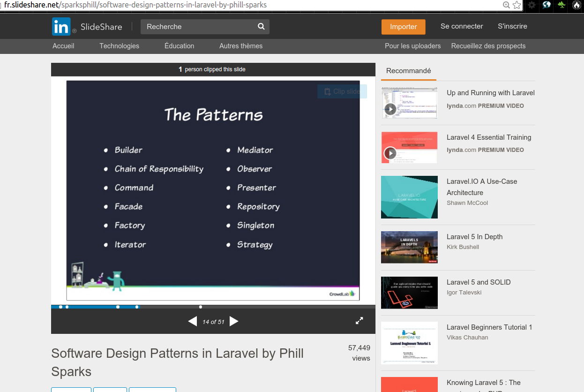Open Laravel 5 In Depth title link
The image size is (584, 392).
(x=474, y=237)
